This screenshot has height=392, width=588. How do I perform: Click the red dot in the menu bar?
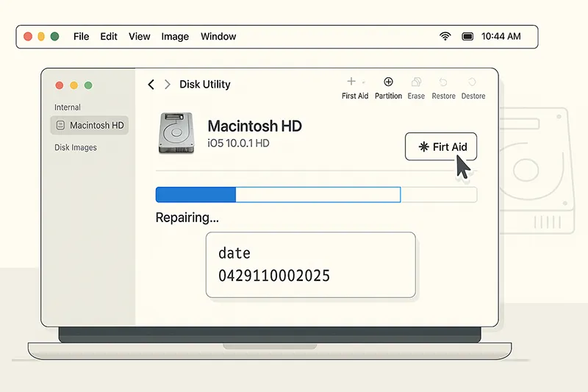[x=28, y=36]
